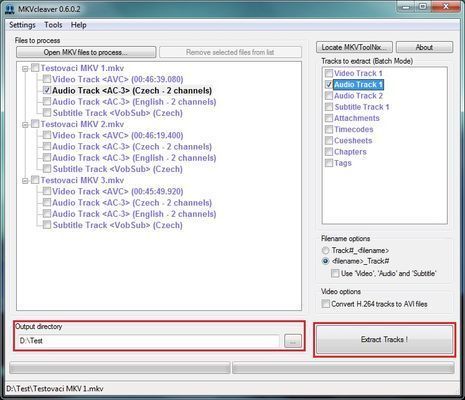Check VobSub subtitle track under MKV 3
465x400 pixels.
pyautogui.click(x=47, y=225)
